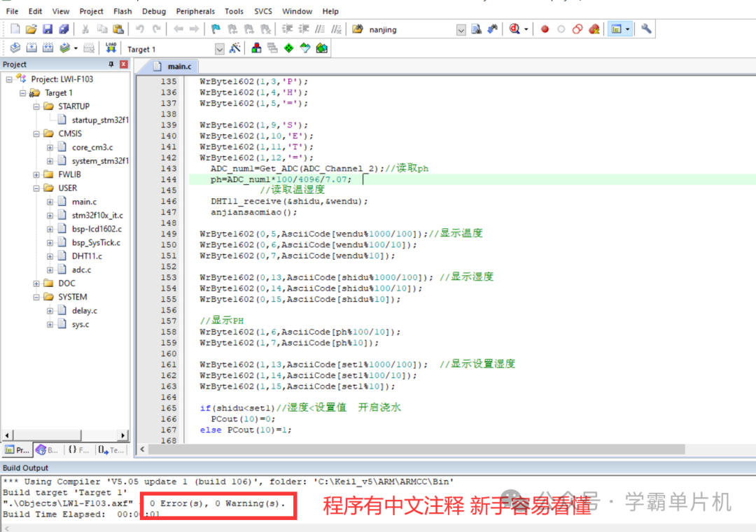
Task: Open the Debug menu
Action: pyautogui.click(x=154, y=11)
